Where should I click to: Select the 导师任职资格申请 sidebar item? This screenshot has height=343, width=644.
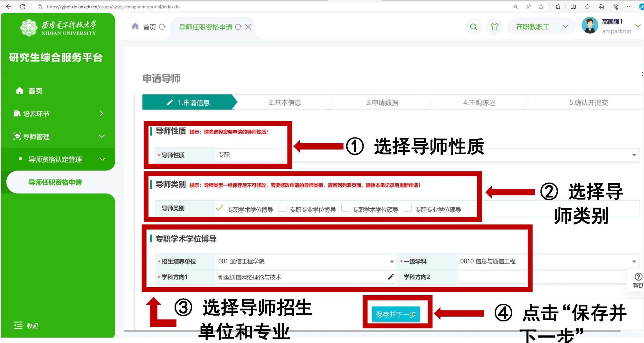[x=55, y=182]
